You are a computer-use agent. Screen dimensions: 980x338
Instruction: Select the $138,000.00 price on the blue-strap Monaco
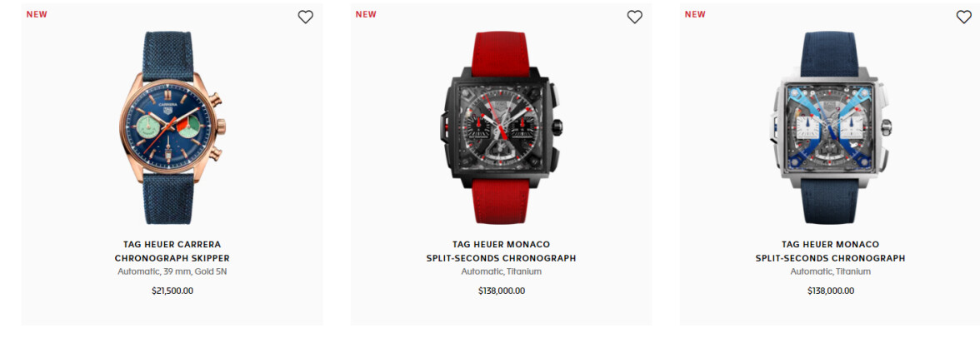click(x=831, y=291)
